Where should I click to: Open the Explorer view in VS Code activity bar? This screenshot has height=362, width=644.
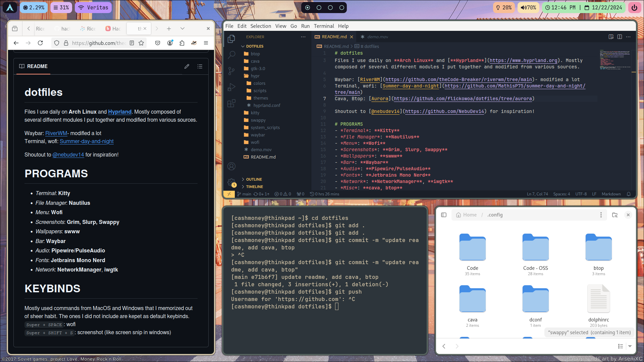coord(231,39)
